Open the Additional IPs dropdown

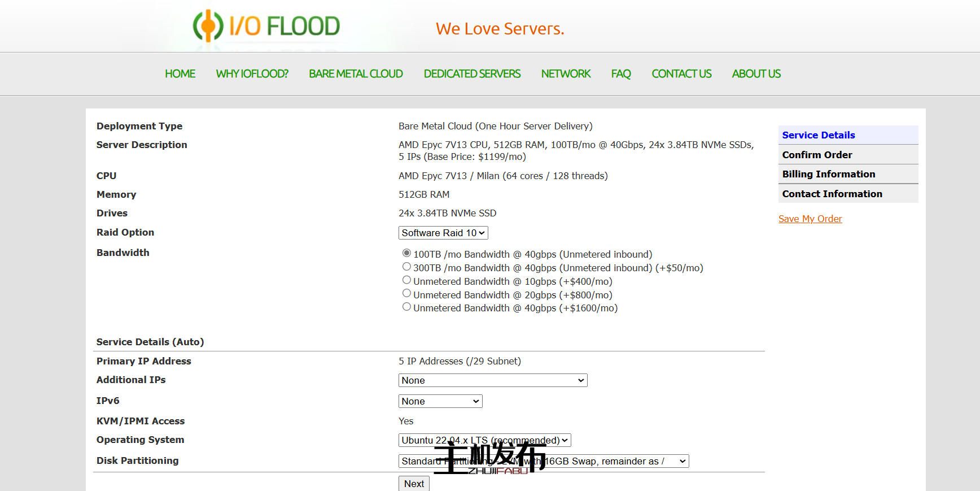pos(493,380)
